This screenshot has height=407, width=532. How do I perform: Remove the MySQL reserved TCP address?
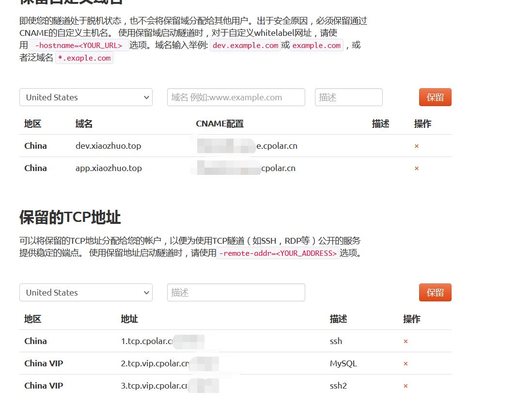[406, 364]
